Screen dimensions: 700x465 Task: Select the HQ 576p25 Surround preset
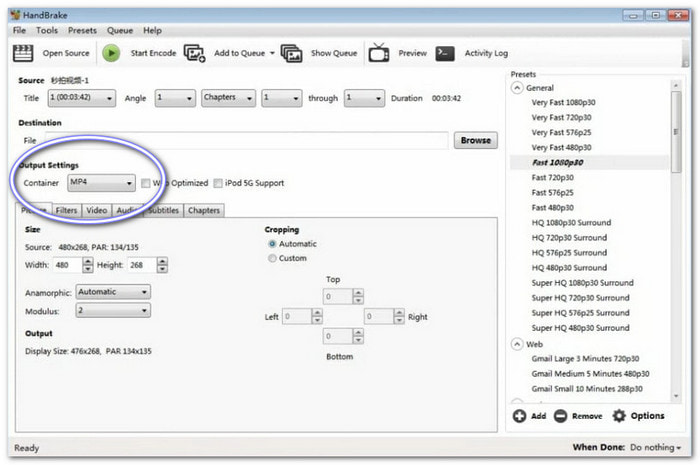tap(569, 253)
